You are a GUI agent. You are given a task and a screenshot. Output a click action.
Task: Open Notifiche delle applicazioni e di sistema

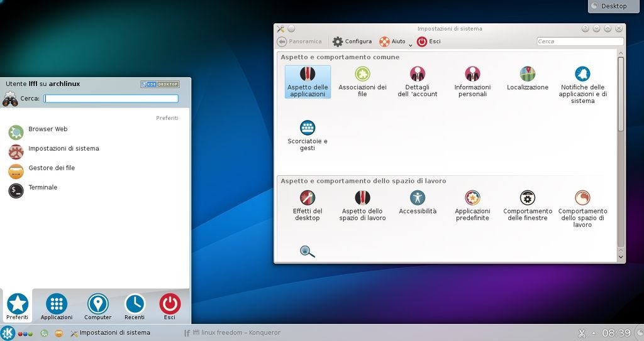[582, 85]
